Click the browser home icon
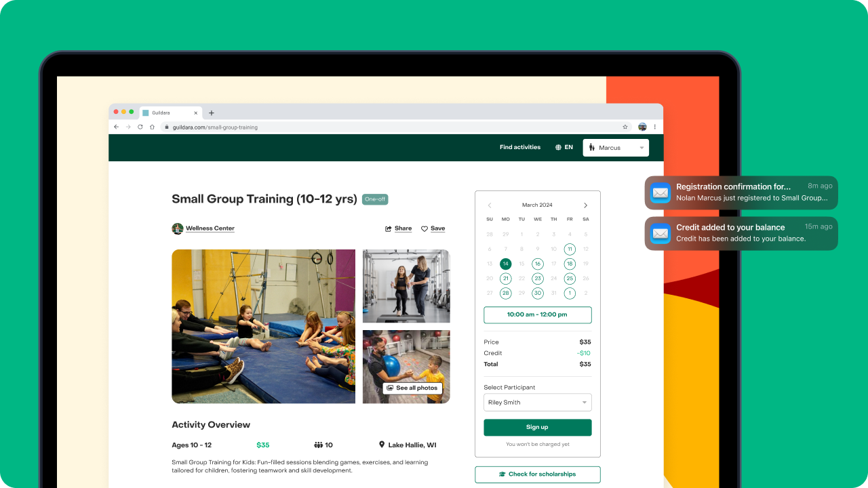This screenshot has height=488, width=868. [x=152, y=127]
